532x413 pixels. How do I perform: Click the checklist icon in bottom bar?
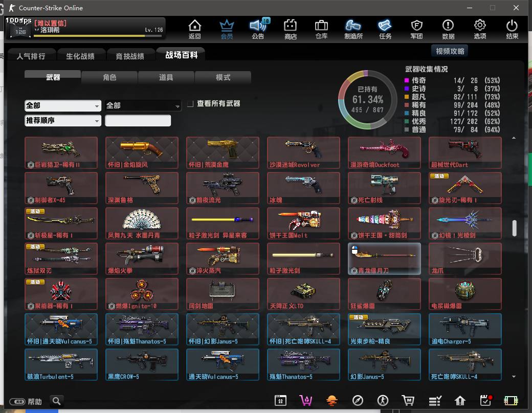tap(435, 401)
